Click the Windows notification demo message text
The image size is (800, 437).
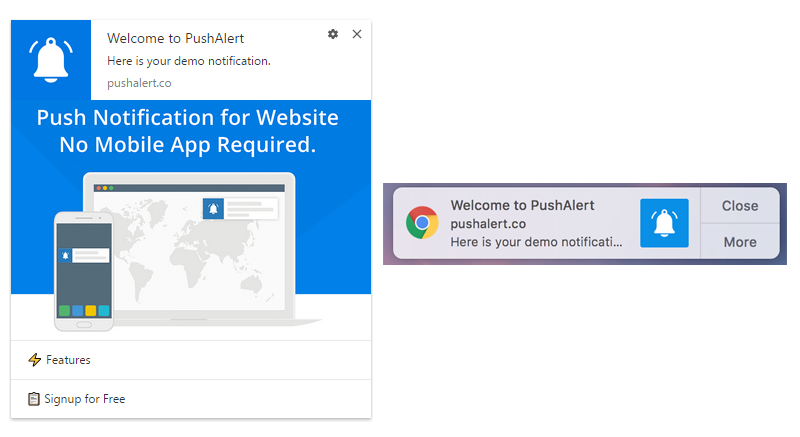click(x=189, y=61)
